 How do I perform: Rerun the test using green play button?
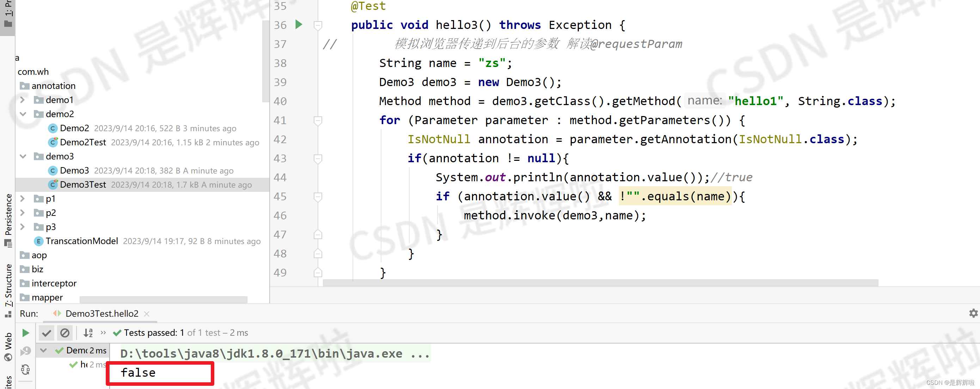25,333
